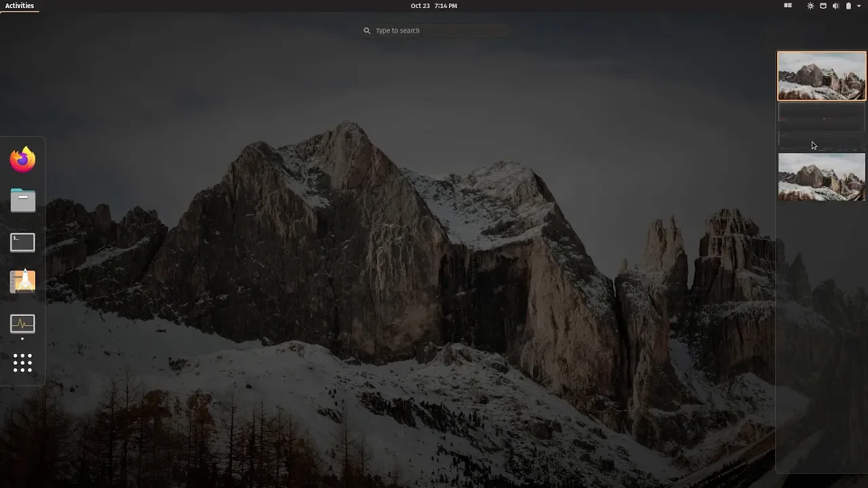Image resolution: width=868 pixels, height=488 pixels.
Task: Launch Firefox from the dock
Action: coord(22,159)
